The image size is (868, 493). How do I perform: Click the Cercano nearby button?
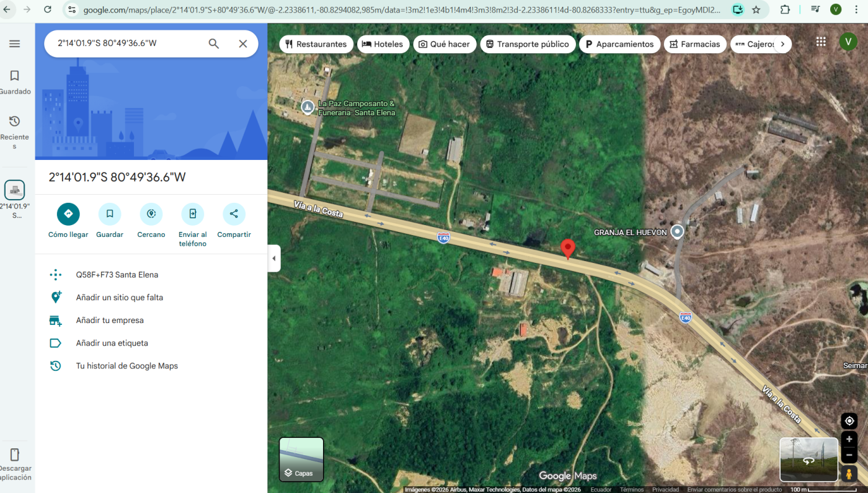151,214
